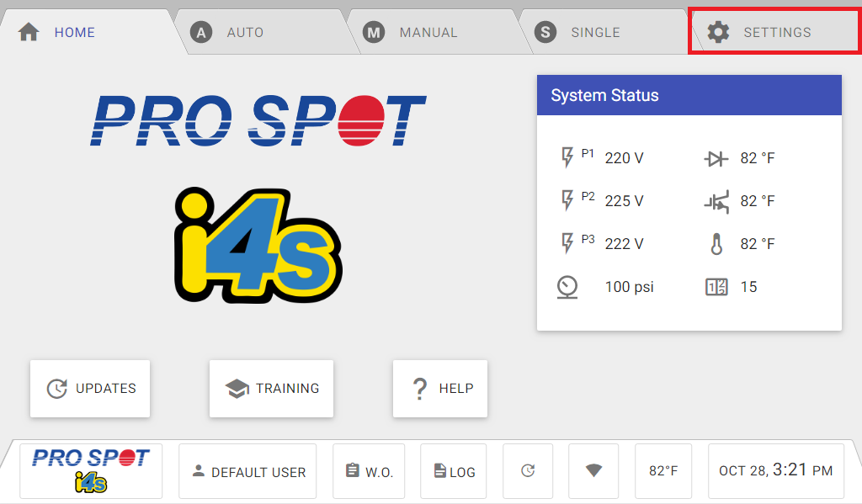
Task: Click the P2 phase voltage bolt icon
Action: tap(567, 200)
